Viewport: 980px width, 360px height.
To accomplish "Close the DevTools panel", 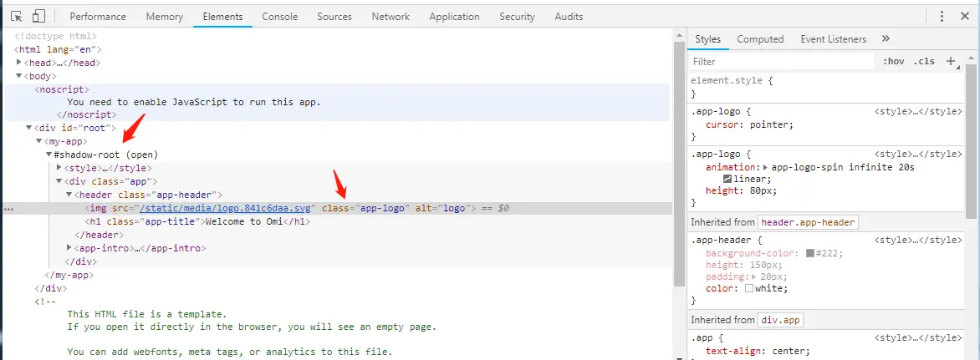I will (964, 16).
